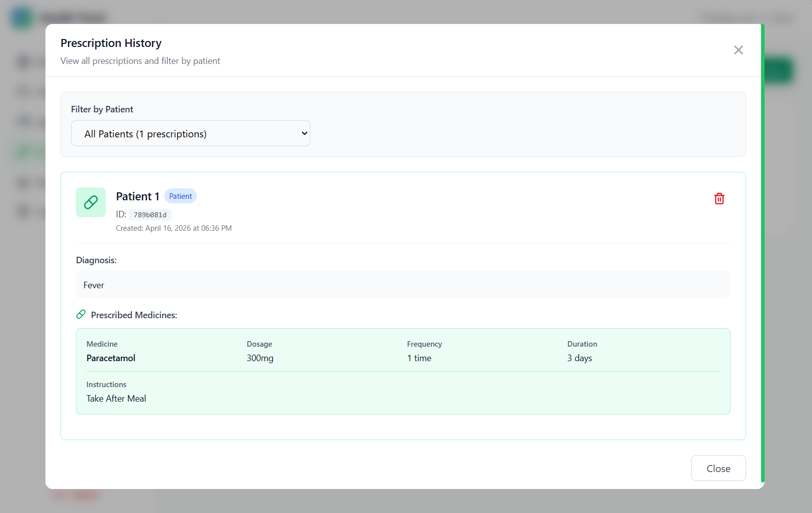
Task: Click the blue Patient role badge
Action: [180, 196]
